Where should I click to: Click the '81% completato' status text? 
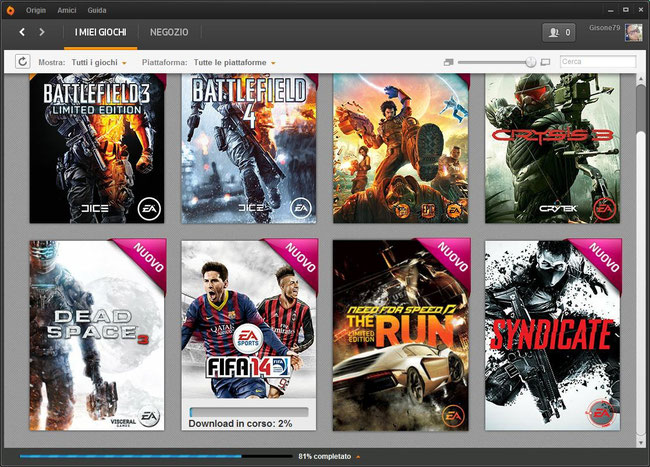(x=325, y=456)
